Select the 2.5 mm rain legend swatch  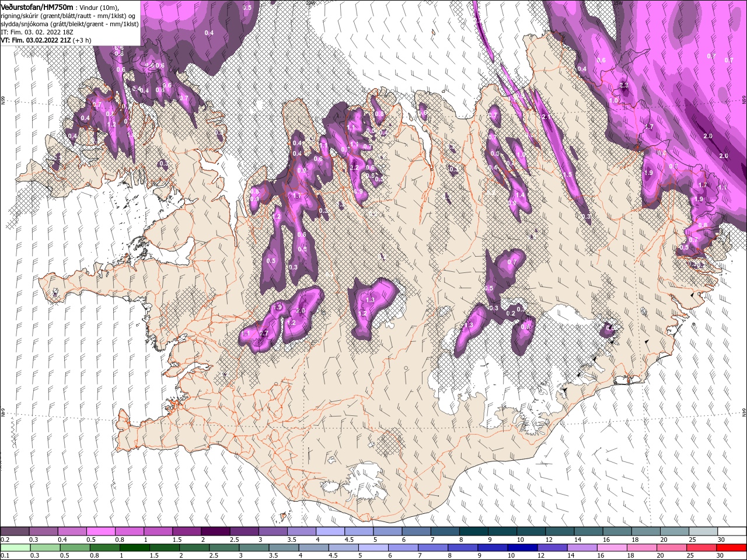tap(224, 548)
